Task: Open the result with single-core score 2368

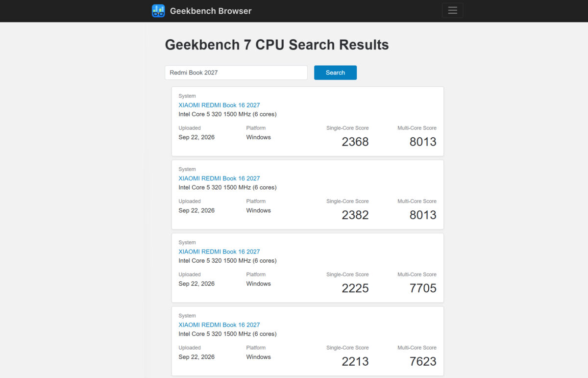Action: point(219,105)
